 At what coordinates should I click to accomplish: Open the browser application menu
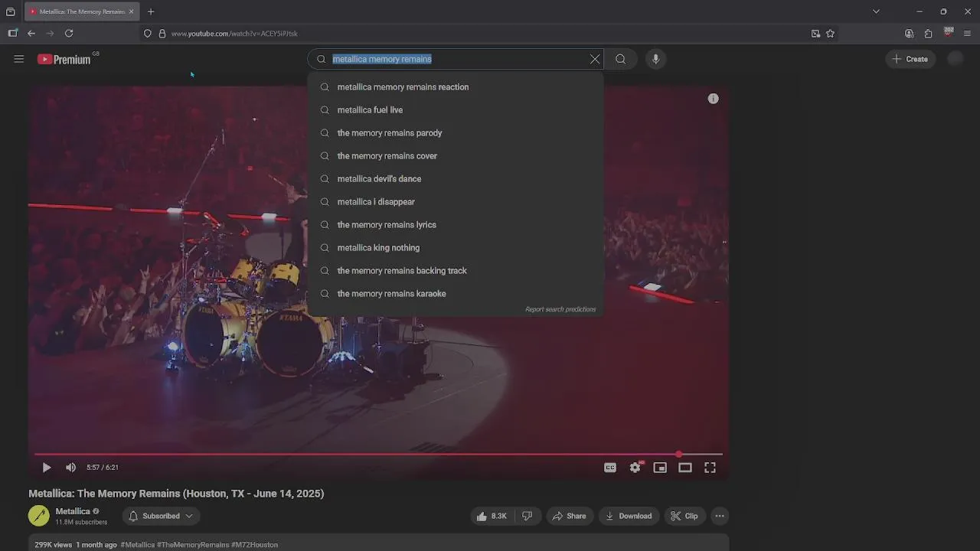[967, 34]
